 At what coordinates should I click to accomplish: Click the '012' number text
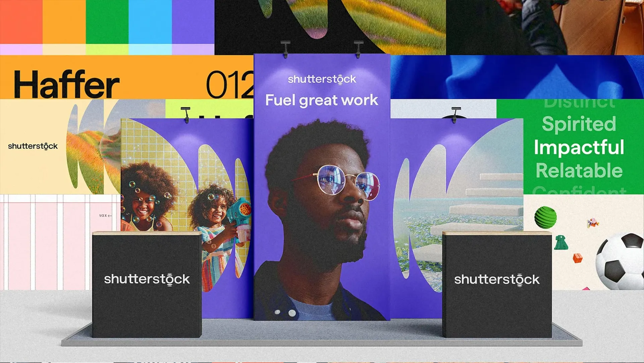(x=230, y=84)
